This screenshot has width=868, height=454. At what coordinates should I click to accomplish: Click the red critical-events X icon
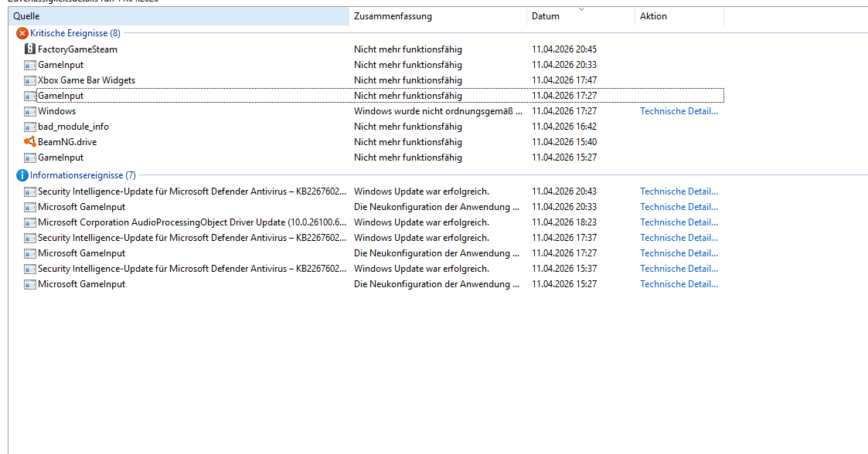22,33
